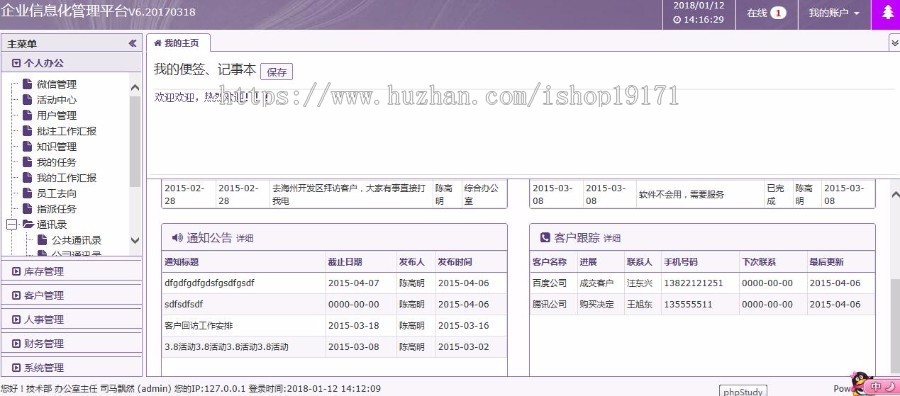The height and width of the screenshot is (396, 900).
Task: Click notice sdfsdfsdf row title
Action: pos(184,304)
